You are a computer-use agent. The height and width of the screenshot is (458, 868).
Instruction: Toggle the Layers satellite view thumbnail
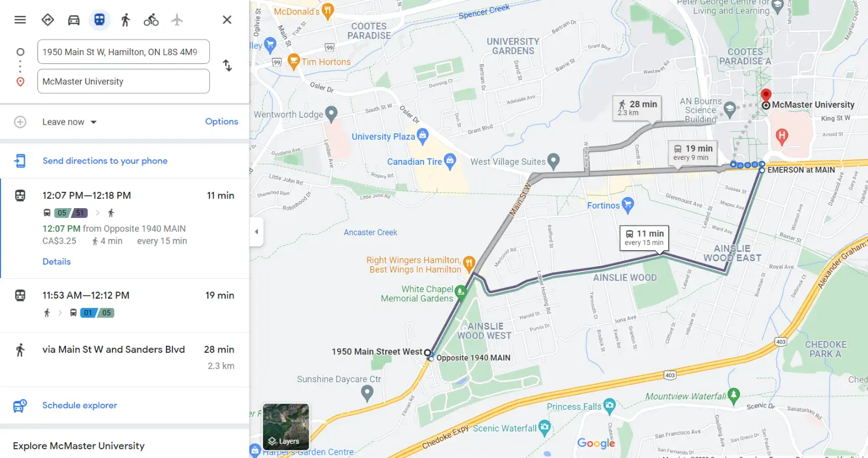(286, 427)
